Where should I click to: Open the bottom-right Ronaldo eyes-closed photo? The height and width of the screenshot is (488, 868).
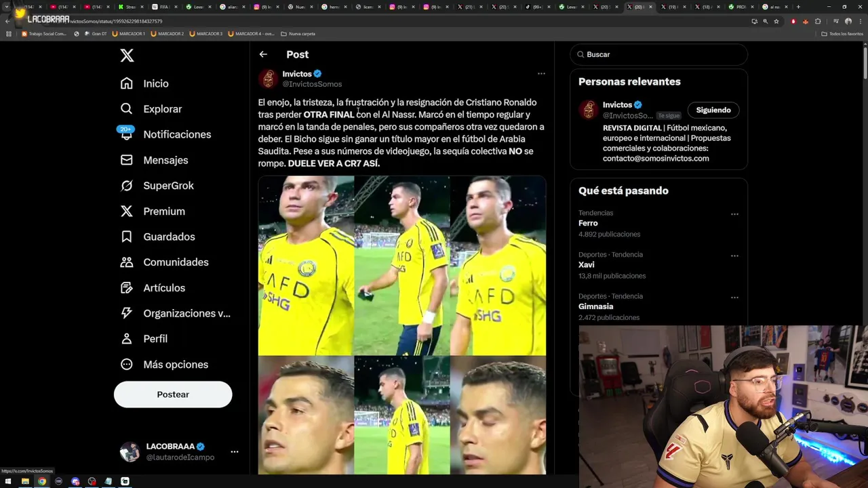[x=498, y=415]
